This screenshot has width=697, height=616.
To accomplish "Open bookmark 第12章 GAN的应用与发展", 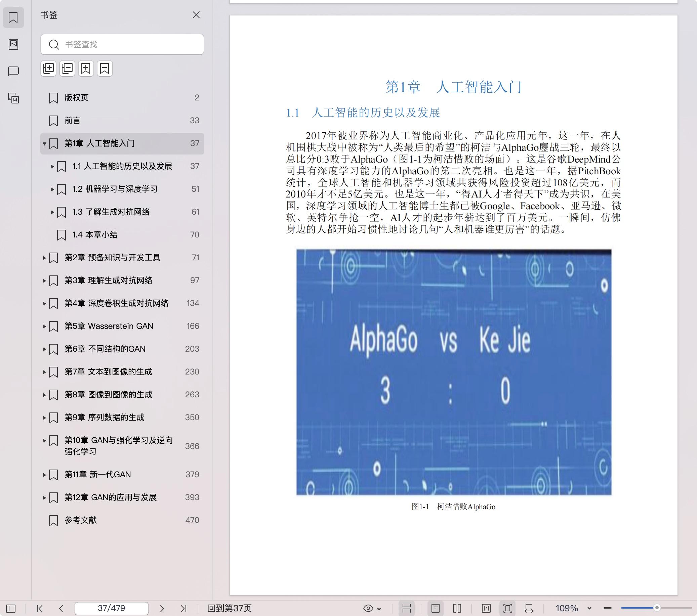I will click(122, 497).
